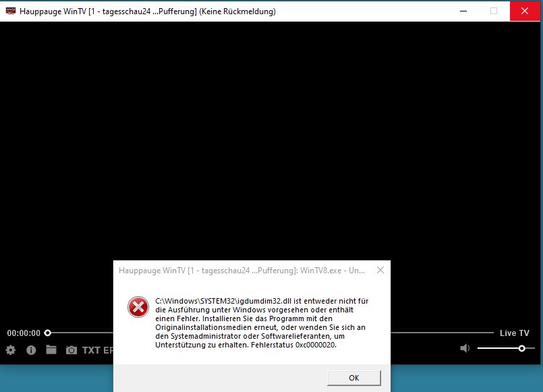Close the Hauppauge WinTV window

(525, 11)
